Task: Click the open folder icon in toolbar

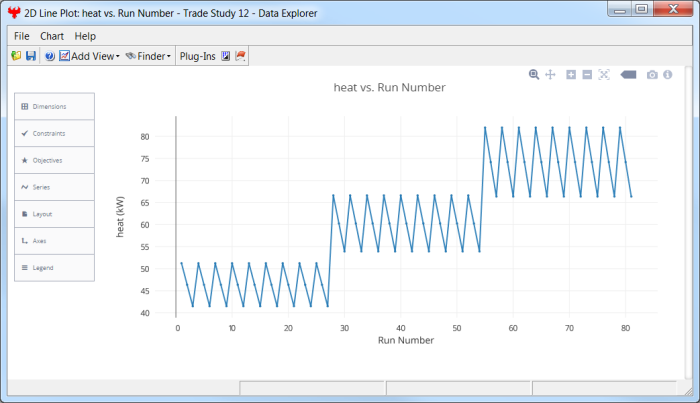Action: coord(16,56)
